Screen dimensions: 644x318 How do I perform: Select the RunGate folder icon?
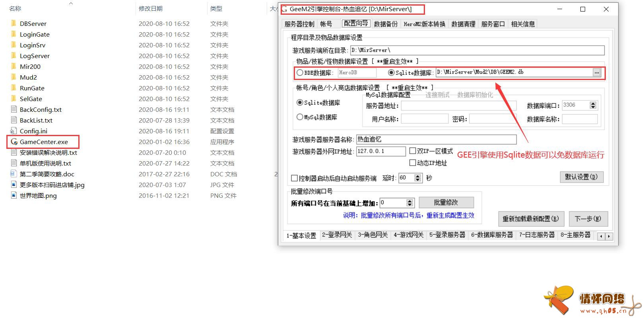click(x=14, y=88)
